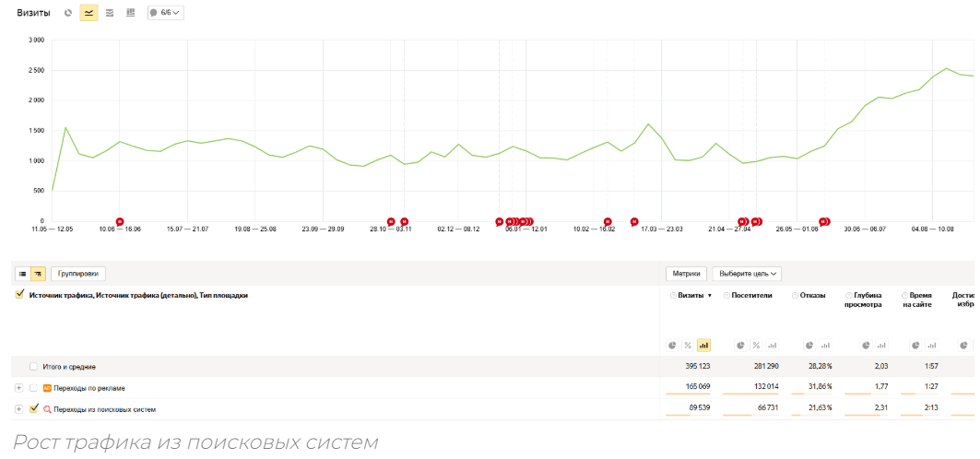Viewport: 980px width, 459px height.
Task: Open the Группировки settings
Action: click(x=78, y=274)
